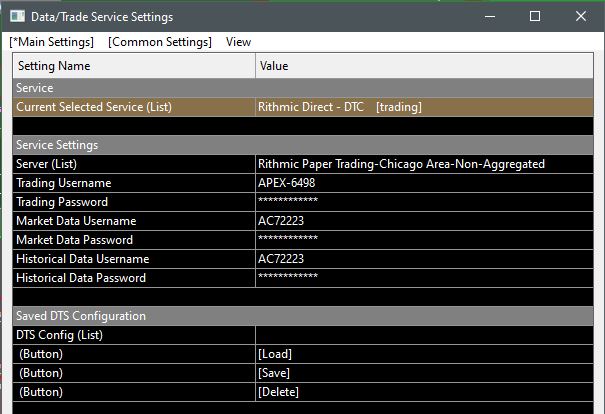
Task: Edit the Trading Username field APEX-6498
Action: [x=424, y=183]
